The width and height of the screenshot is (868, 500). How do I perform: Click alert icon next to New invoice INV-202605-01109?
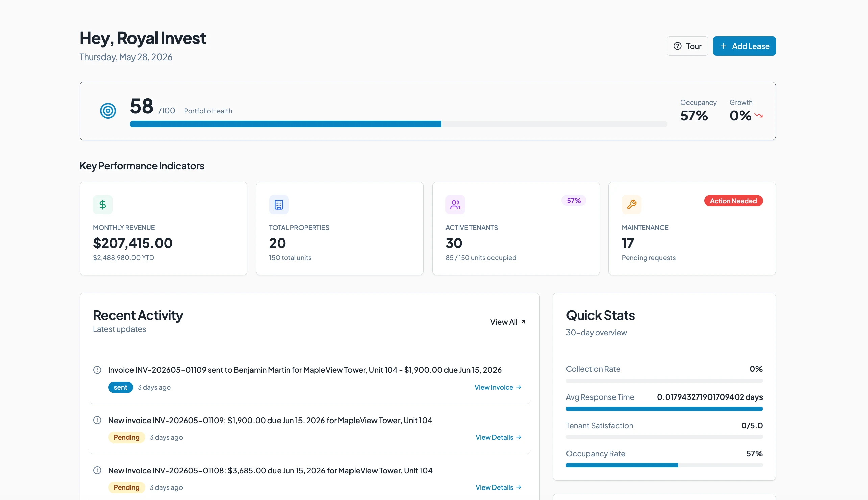pos(97,420)
